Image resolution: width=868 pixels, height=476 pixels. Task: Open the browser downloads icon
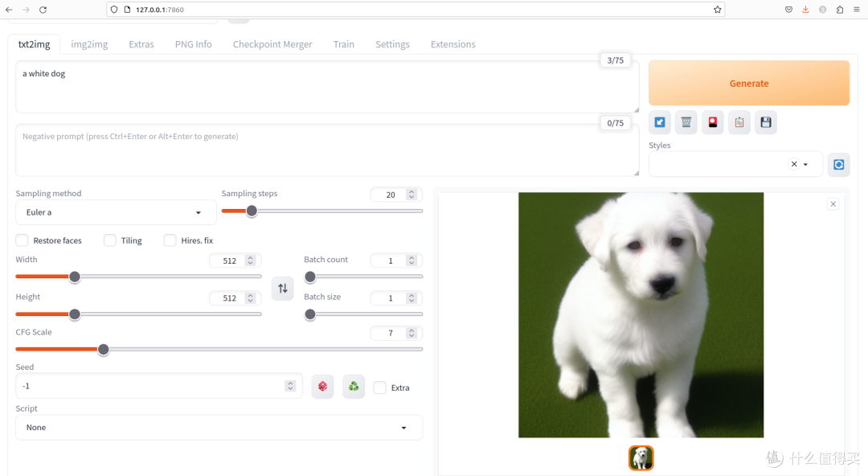805,10
